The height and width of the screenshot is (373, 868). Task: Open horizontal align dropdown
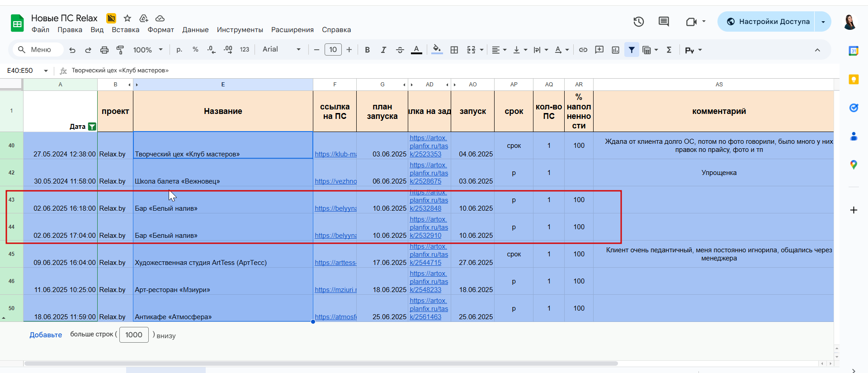click(499, 50)
